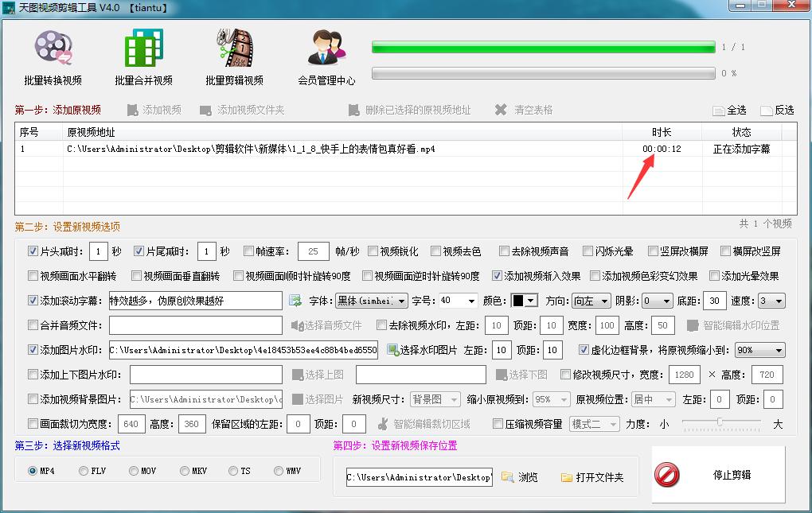Click the subtitle file import icon
This screenshot has height=513, width=812.
295,301
